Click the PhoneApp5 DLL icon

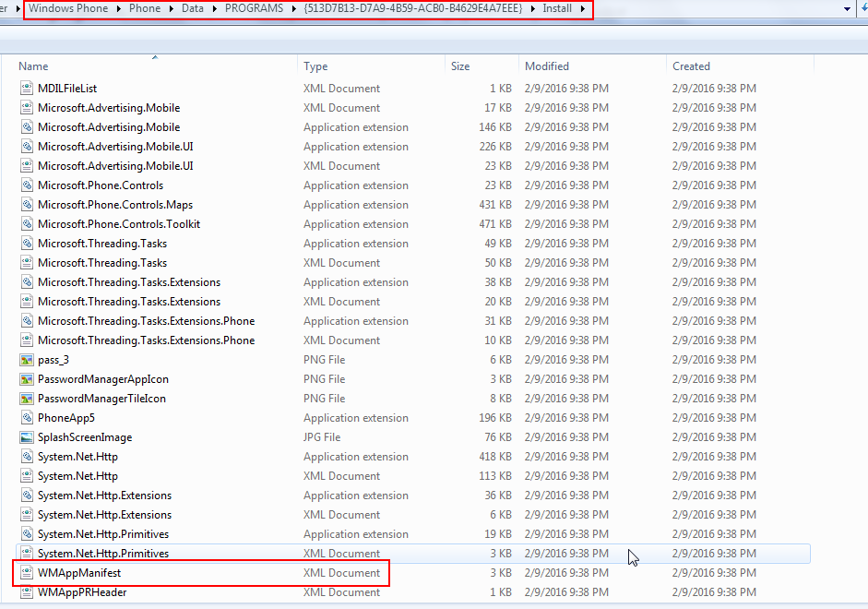(27, 418)
